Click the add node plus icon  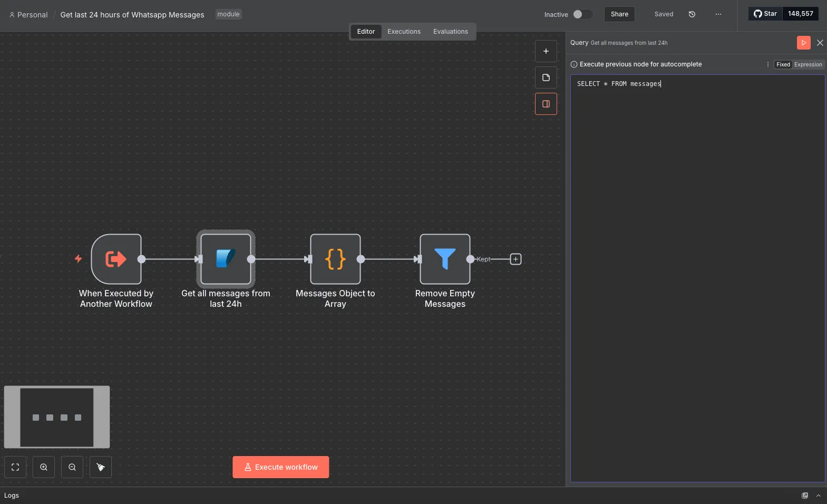(546, 51)
